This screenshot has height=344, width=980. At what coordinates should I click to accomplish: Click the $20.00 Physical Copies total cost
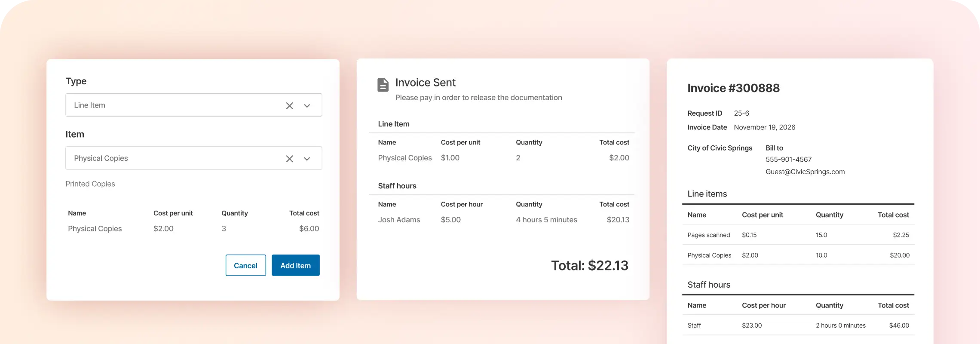click(x=899, y=255)
